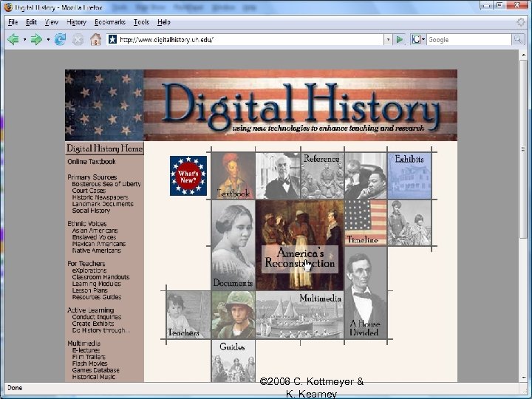
Task: Open the Resources Guides link
Action: coord(96,297)
